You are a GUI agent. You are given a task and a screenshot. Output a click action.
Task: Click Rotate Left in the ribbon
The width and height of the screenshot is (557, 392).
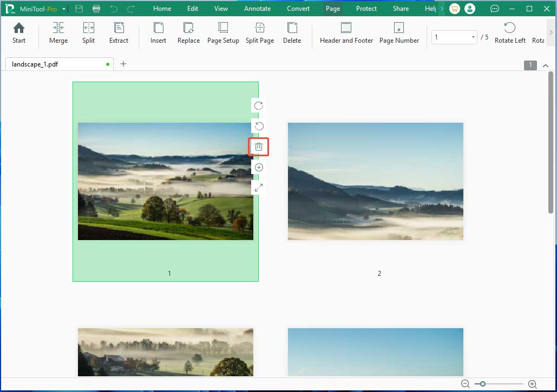click(510, 33)
